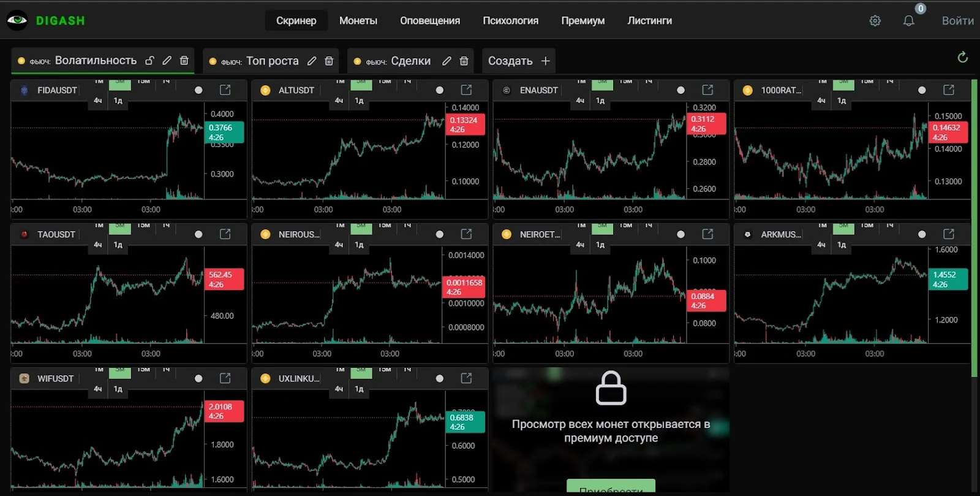
Task: Switch to the Монеты tab
Action: coord(358,21)
